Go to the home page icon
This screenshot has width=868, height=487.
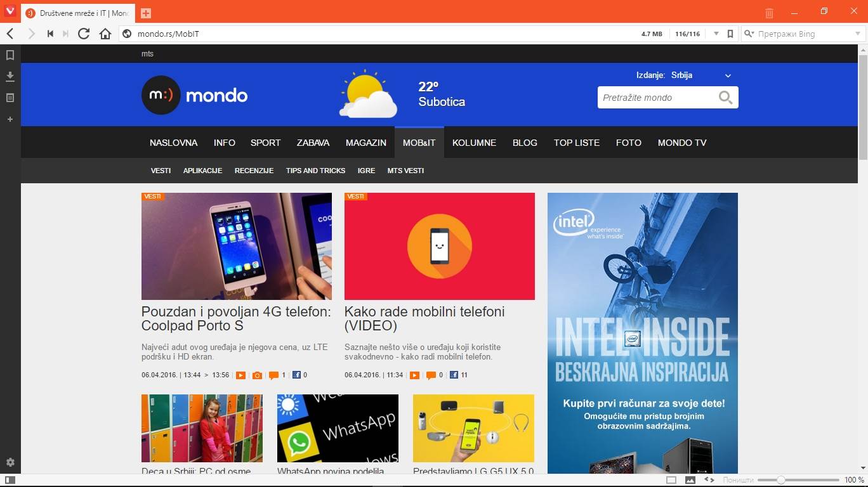105,34
